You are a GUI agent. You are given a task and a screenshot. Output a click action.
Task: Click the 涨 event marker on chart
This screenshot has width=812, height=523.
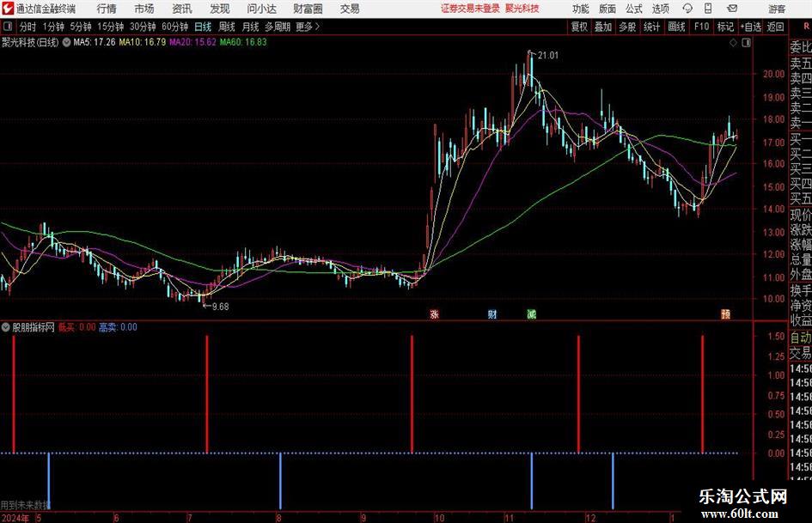(x=435, y=313)
